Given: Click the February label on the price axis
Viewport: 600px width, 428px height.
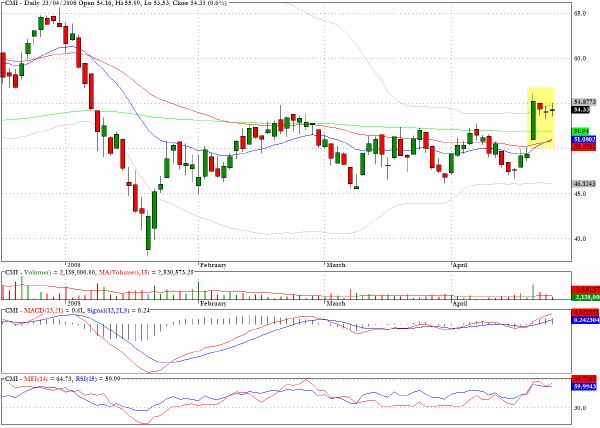Looking at the screenshot, I should click(x=214, y=265).
